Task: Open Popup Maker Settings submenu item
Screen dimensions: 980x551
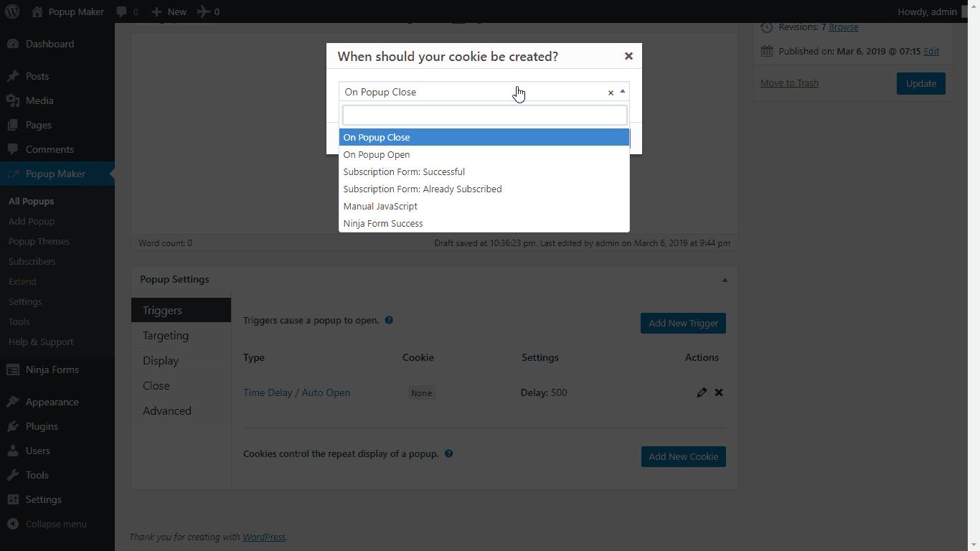Action: pos(25,302)
